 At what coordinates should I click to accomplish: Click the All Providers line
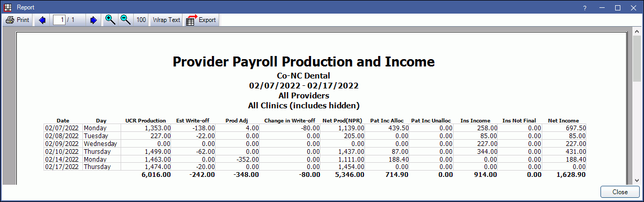point(304,95)
